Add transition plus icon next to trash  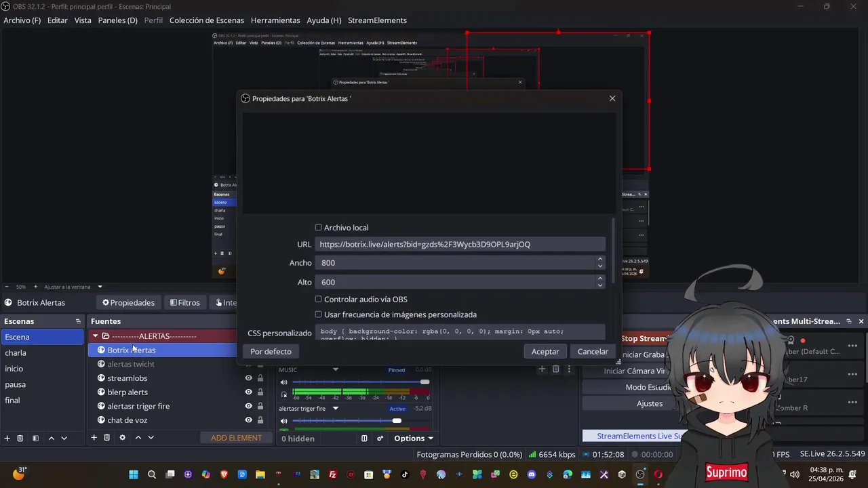pos(542,369)
